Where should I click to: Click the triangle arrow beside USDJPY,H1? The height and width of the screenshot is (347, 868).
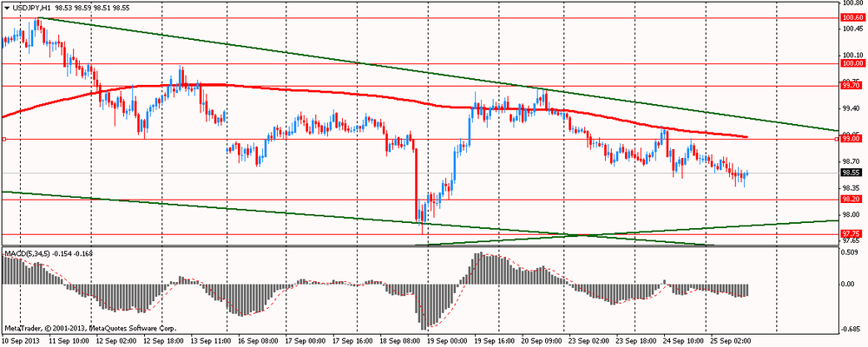click(x=6, y=9)
